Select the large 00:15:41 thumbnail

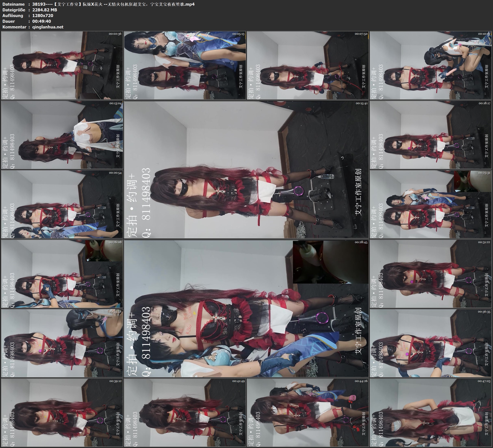click(x=246, y=169)
